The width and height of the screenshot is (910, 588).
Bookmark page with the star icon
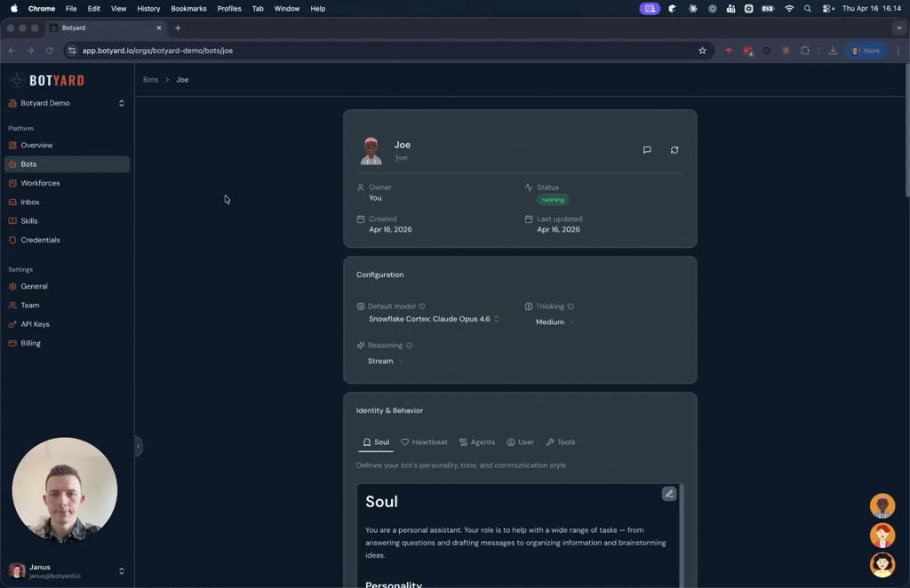[702, 51]
